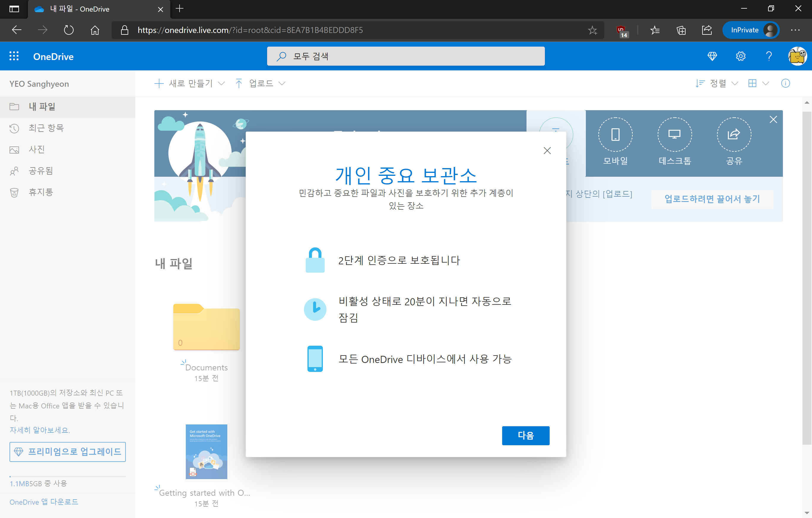Click YEO Sanghyeon name in sidebar
The width and height of the screenshot is (812, 518).
(39, 84)
